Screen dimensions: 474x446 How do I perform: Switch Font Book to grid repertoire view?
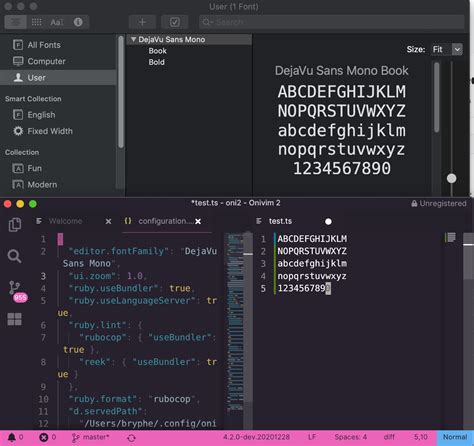36,22
